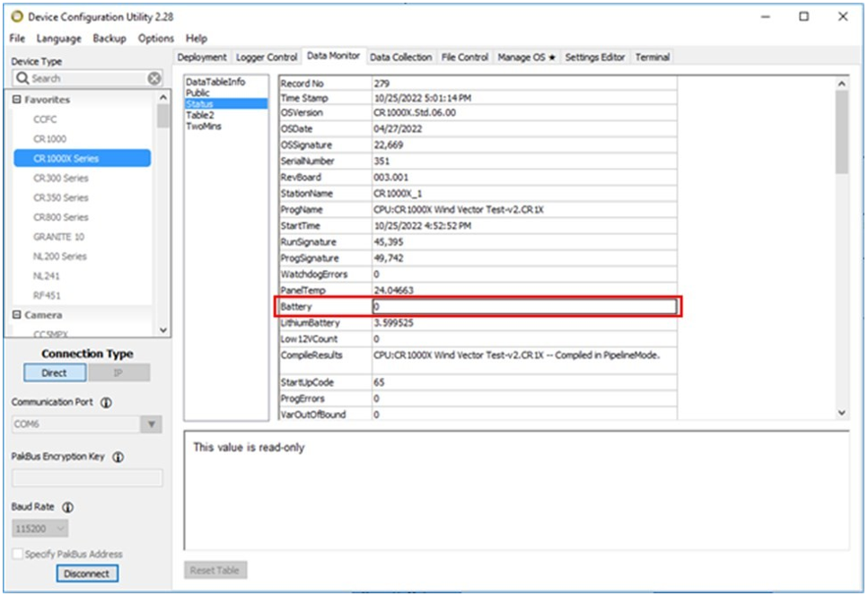Click the PakBus Encryption Key field
Screen dimensions: 868x596
87,478
